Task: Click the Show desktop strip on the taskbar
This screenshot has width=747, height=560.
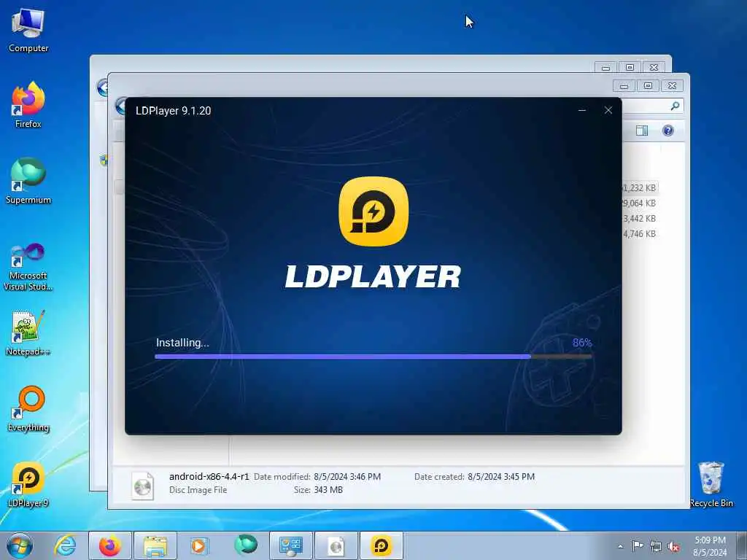Action: (741, 546)
